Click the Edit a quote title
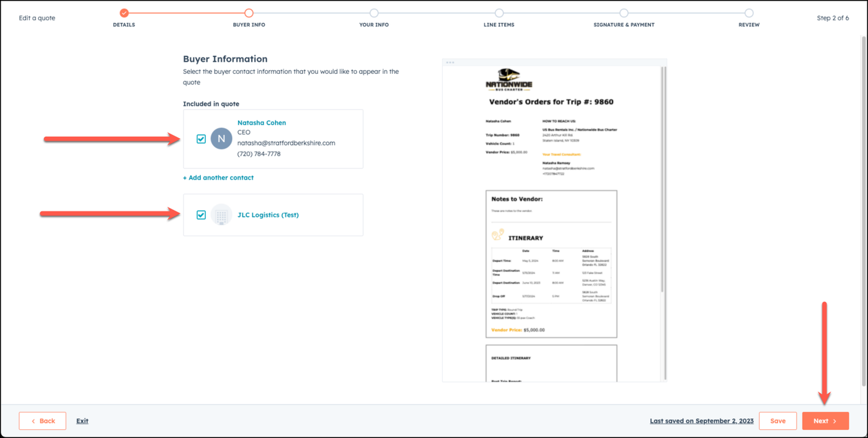Image resolution: width=868 pixels, height=438 pixels. (37, 18)
